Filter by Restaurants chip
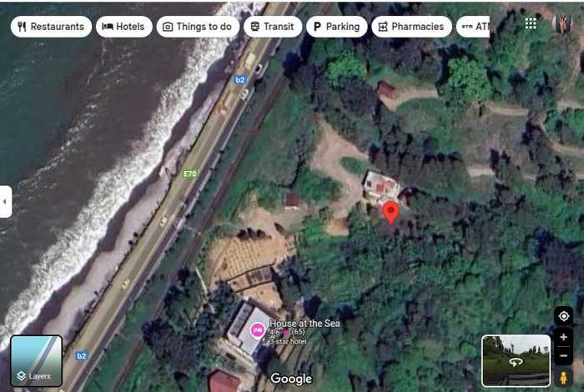 (51, 27)
